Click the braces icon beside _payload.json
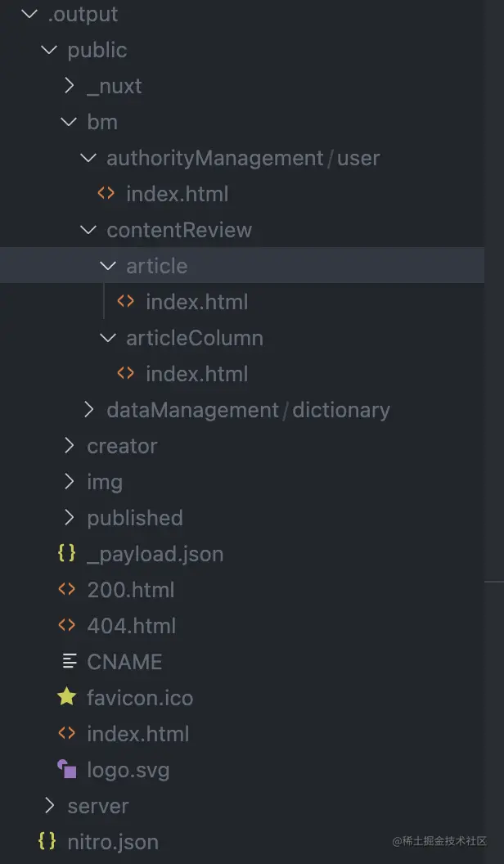The height and width of the screenshot is (864, 504). click(x=66, y=553)
